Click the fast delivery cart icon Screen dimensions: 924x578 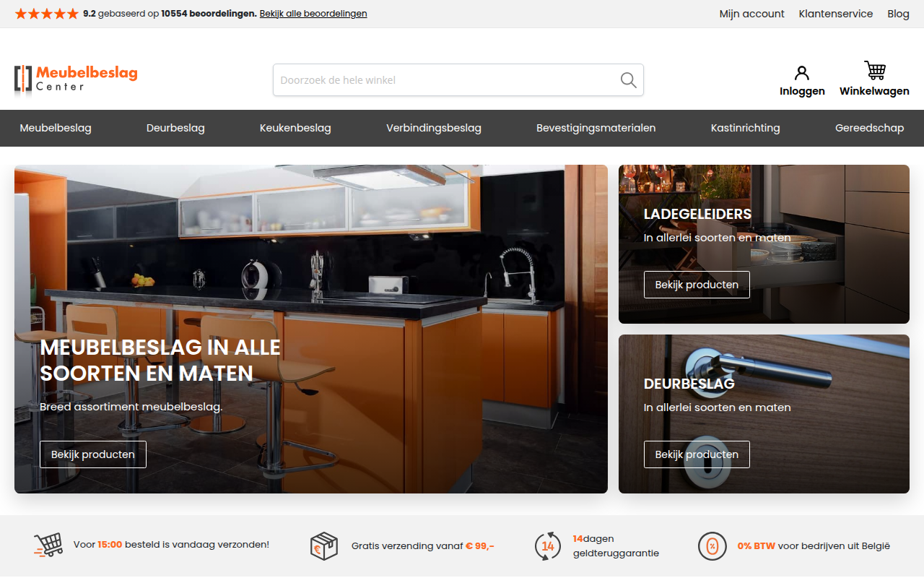click(x=48, y=545)
